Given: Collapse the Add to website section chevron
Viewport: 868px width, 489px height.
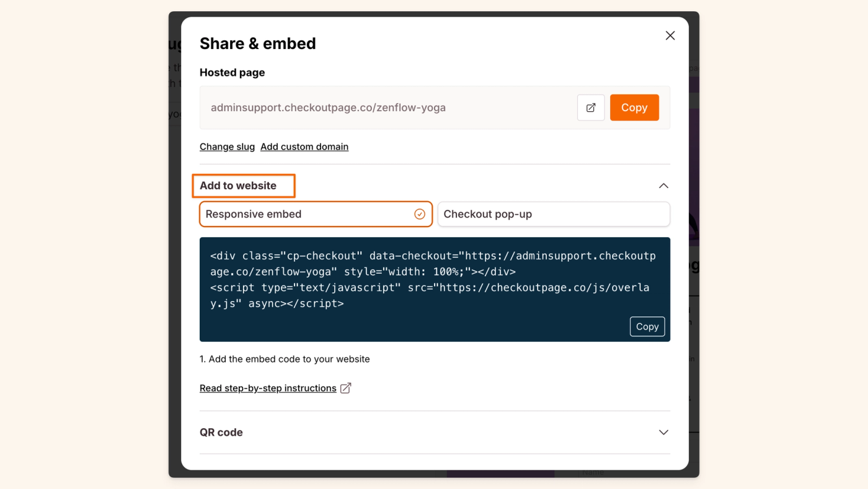Looking at the screenshot, I should pyautogui.click(x=663, y=186).
